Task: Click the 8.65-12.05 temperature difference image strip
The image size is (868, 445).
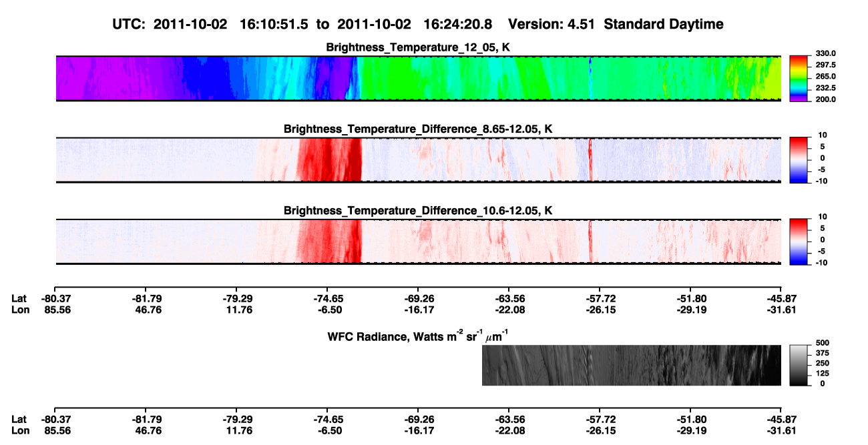Action: pos(417,160)
